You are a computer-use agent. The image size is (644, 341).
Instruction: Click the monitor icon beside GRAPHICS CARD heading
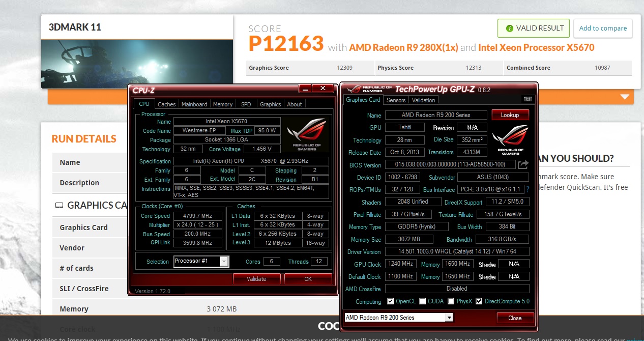(59, 206)
